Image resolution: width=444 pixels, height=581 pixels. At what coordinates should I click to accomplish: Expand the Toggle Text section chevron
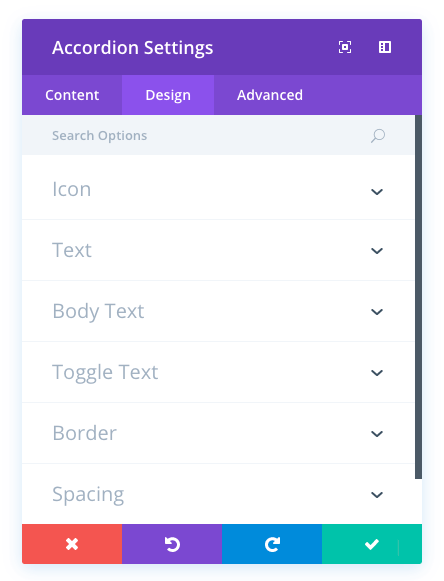tap(377, 373)
